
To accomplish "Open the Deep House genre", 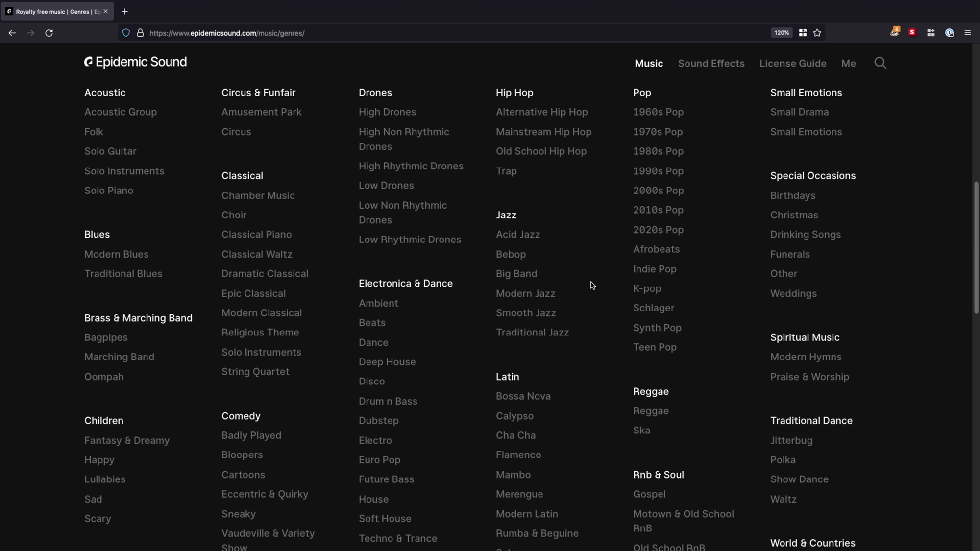I will 387,362.
